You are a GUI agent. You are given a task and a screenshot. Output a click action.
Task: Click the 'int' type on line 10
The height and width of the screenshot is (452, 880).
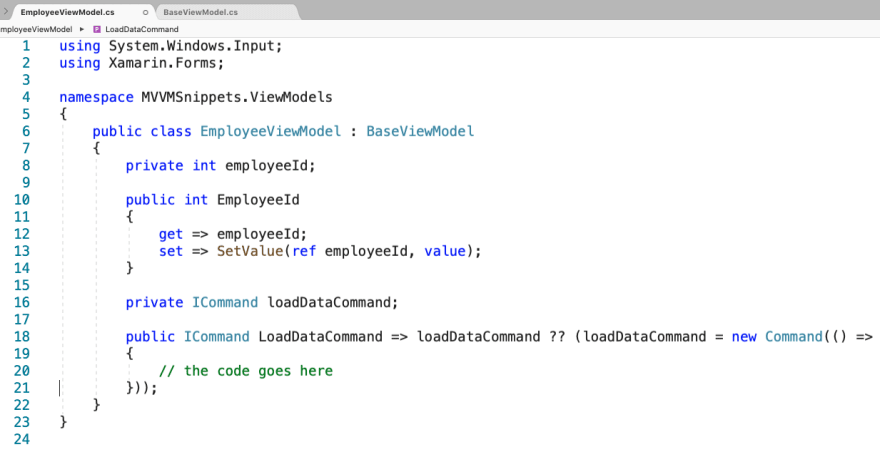pyautogui.click(x=196, y=200)
